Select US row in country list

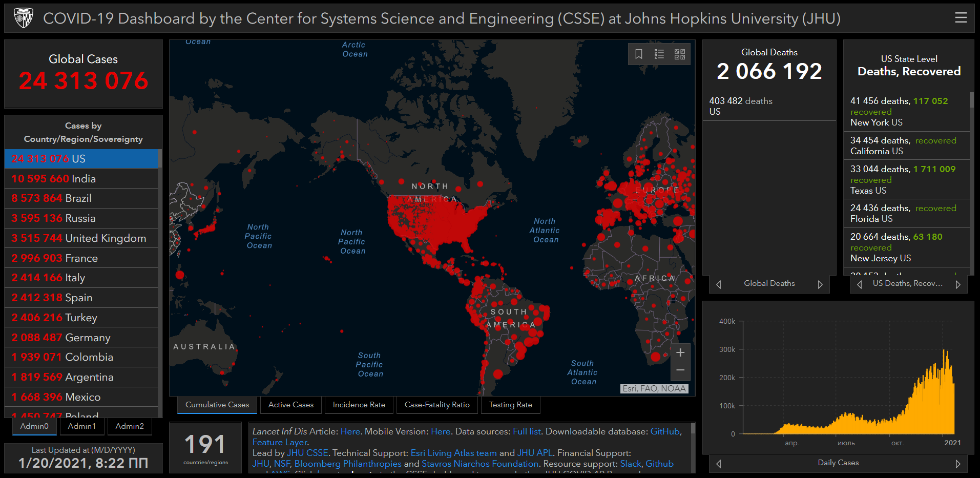coord(81,159)
